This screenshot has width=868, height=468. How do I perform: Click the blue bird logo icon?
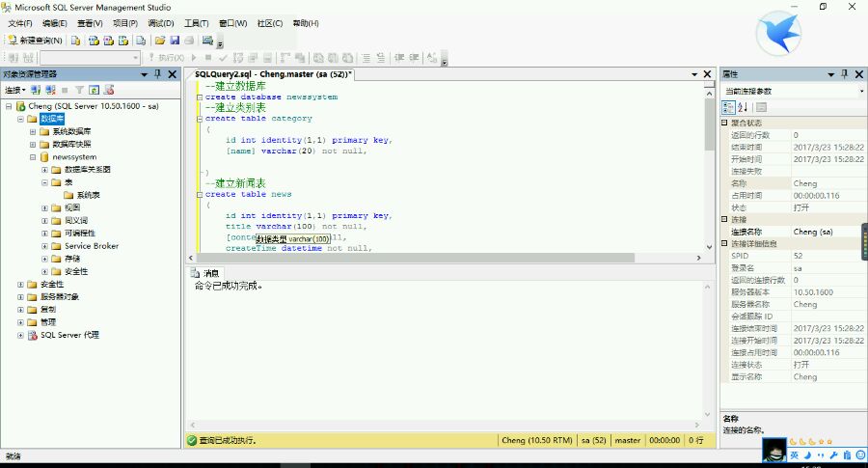[x=779, y=33]
